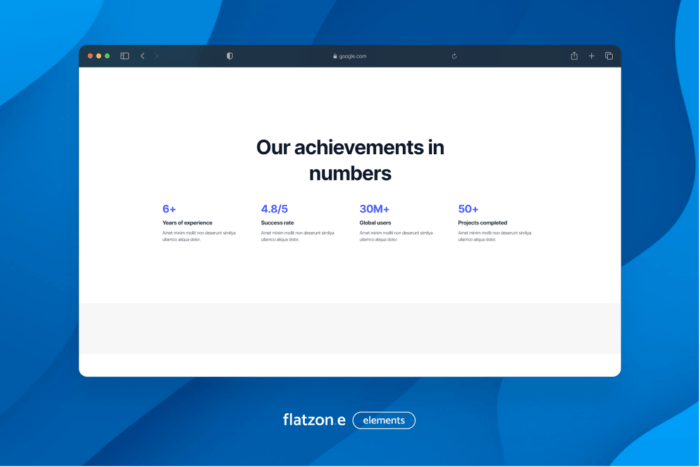This screenshot has width=700, height=467.
Task: Click the 50+ projects completed number
Action: (x=468, y=209)
